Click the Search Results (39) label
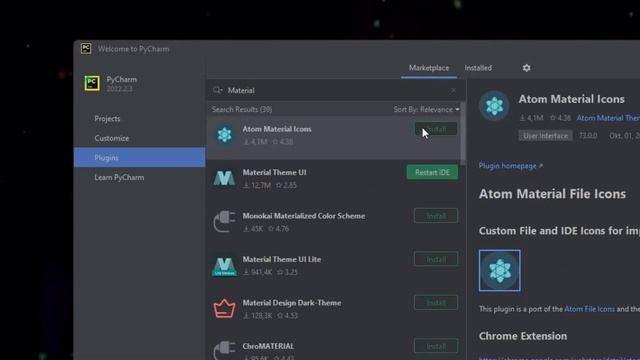The image size is (640, 360). tap(242, 109)
